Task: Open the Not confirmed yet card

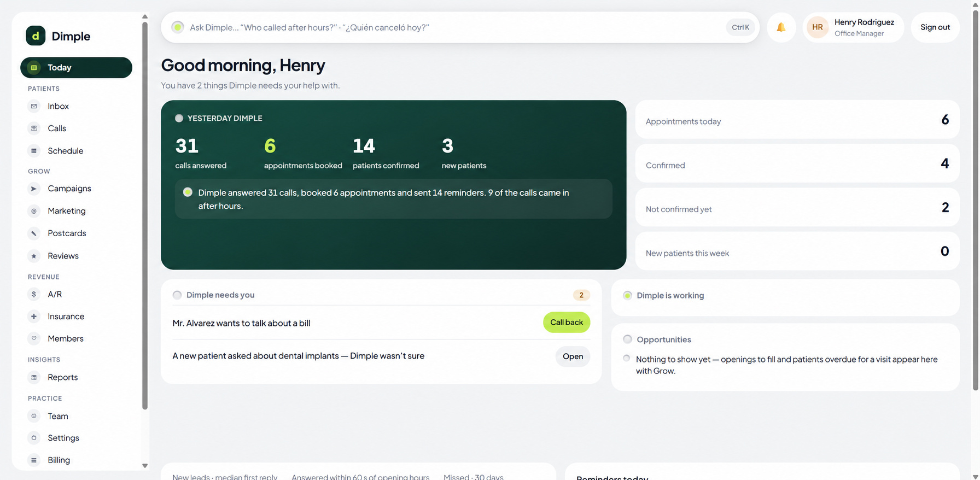Action: click(x=797, y=207)
